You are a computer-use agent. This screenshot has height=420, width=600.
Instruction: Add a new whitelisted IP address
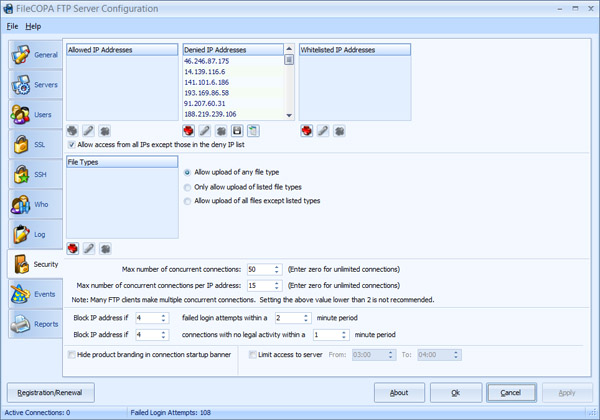[307, 131]
